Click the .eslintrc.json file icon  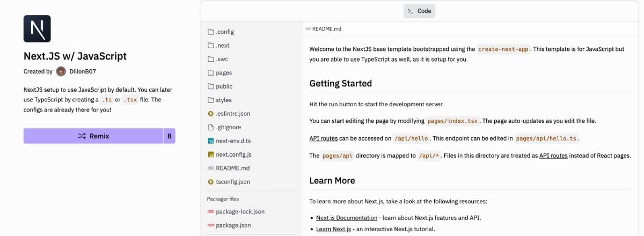pos(211,114)
